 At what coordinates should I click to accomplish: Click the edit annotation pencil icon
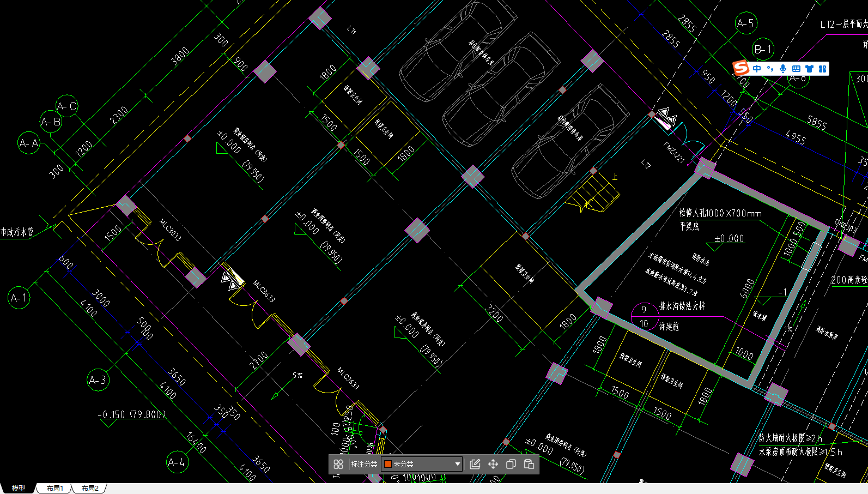pos(475,464)
